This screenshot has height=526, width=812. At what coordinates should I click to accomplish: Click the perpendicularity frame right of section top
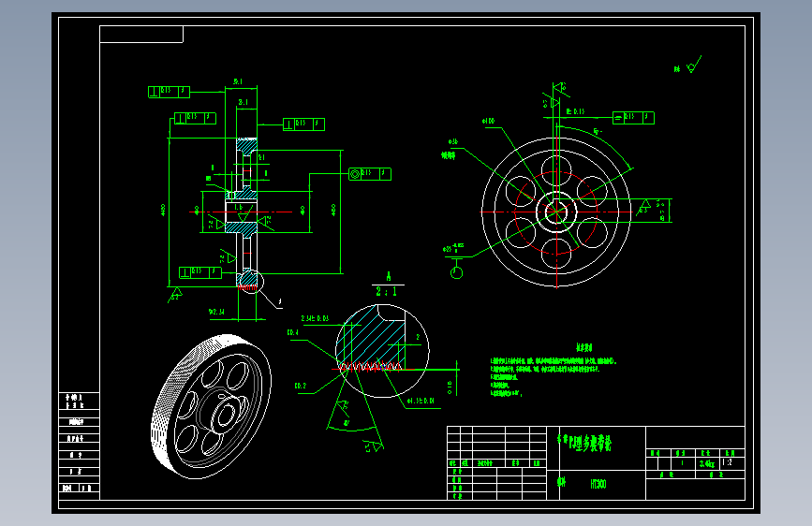pos(304,124)
